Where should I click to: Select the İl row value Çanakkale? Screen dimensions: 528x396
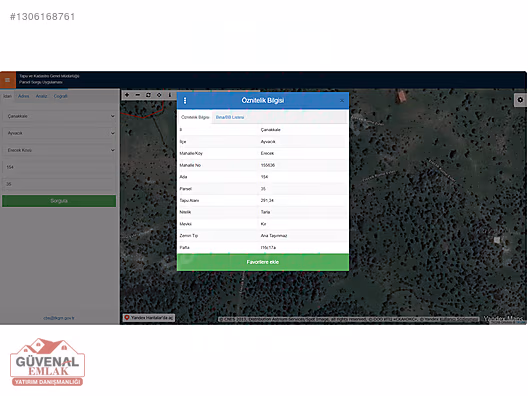click(270, 130)
